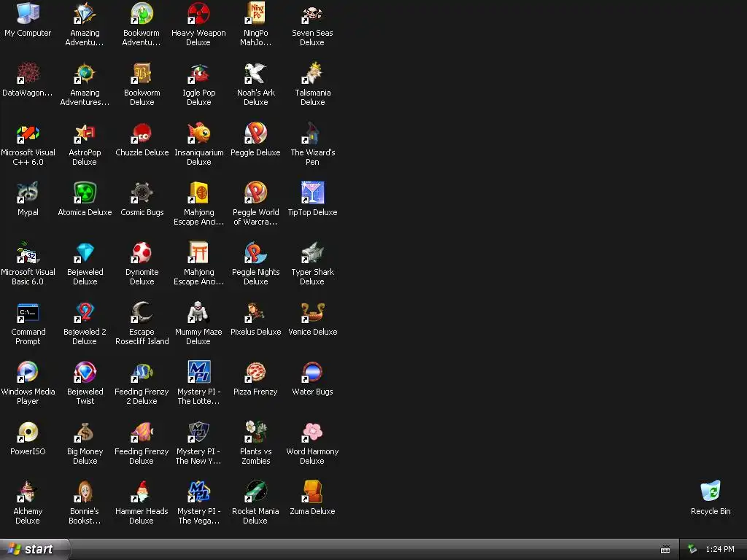Viewport: 747px width, 560px height.
Task: Select the DataWagon shortcut icon
Action: (x=28, y=73)
